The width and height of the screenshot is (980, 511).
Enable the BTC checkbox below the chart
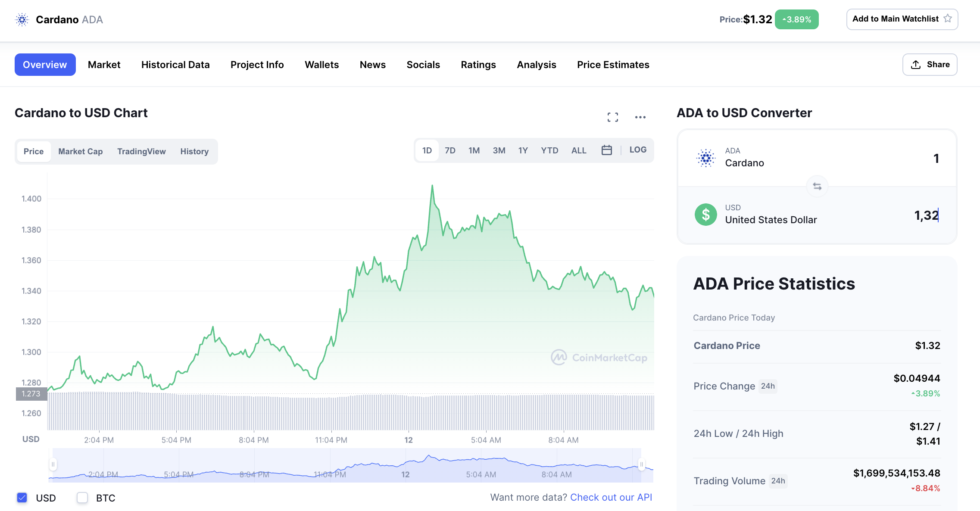[x=82, y=498]
